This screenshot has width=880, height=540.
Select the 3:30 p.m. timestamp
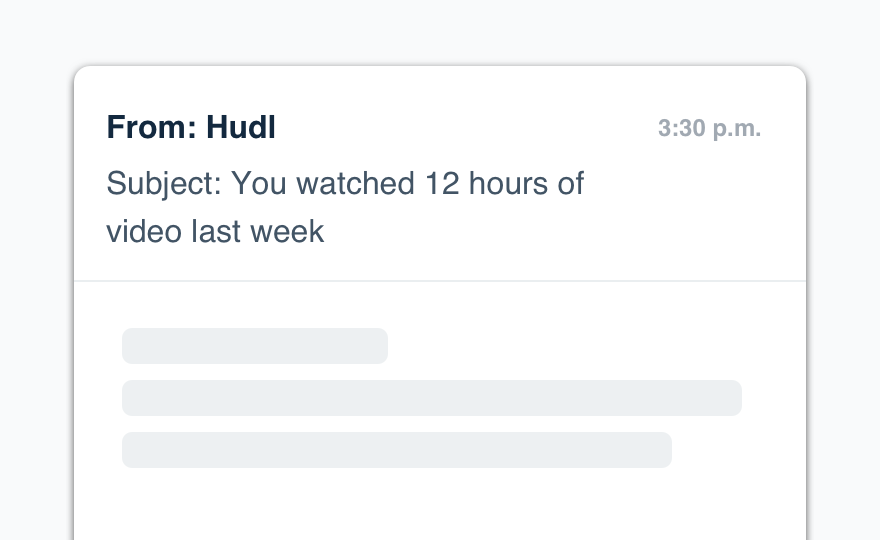[x=709, y=129]
